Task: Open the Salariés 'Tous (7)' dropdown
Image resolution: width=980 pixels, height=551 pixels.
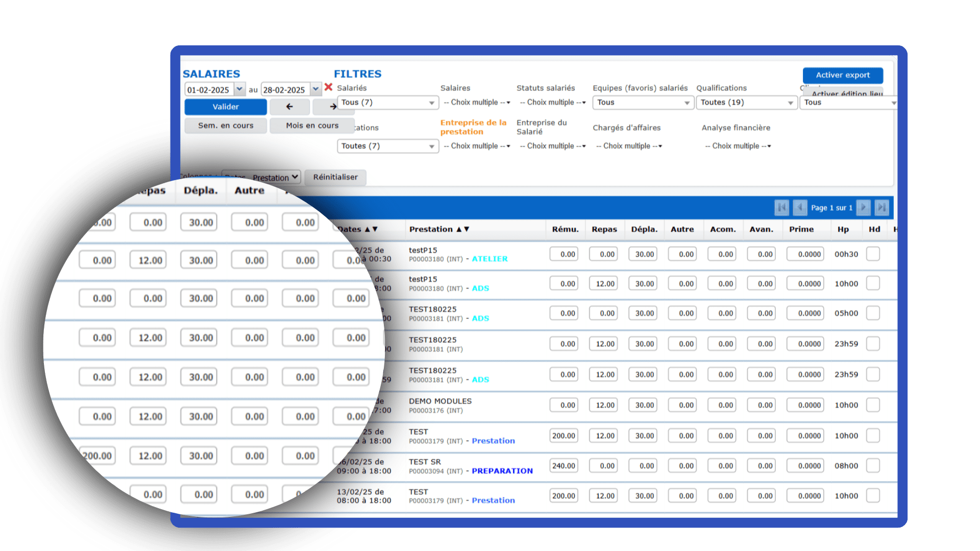Action: coord(387,103)
